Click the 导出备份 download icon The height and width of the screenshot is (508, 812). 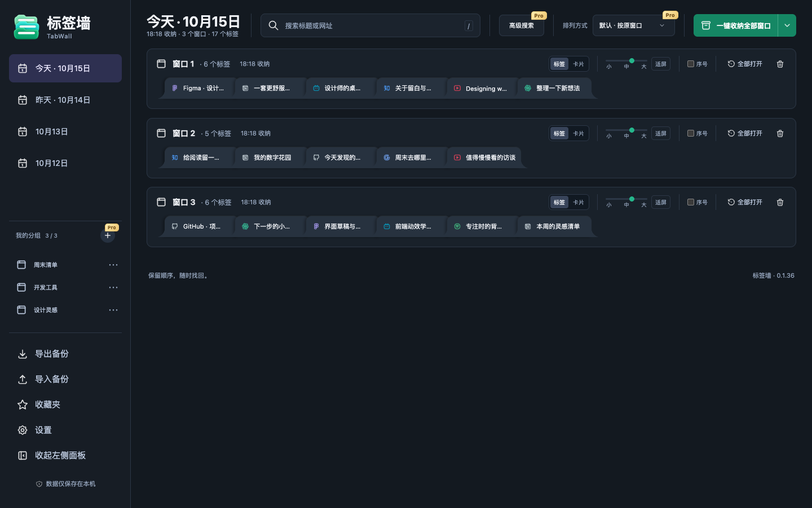click(23, 354)
